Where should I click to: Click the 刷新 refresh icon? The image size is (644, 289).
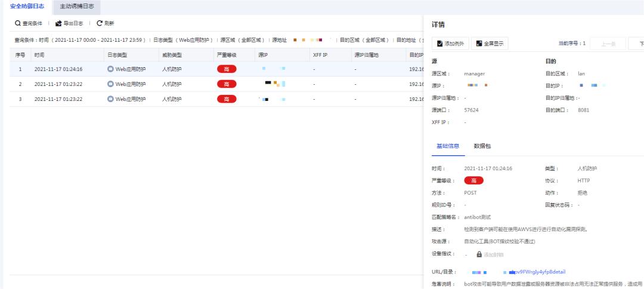(100, 23)
